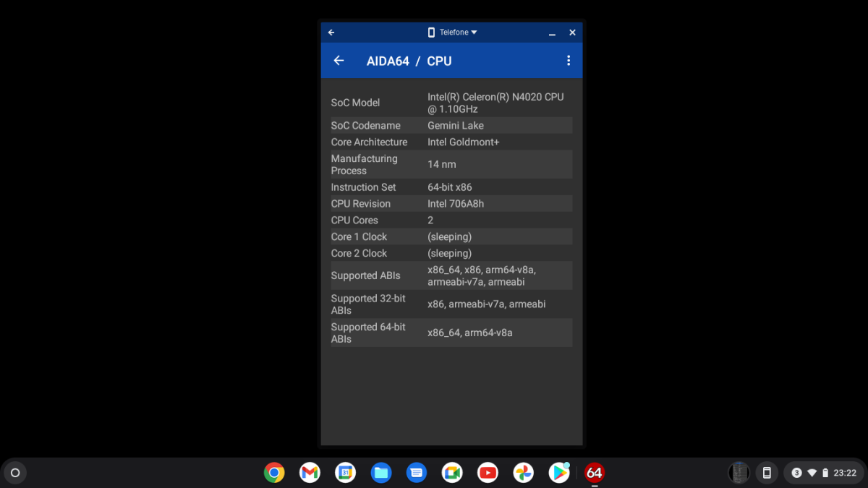
Task: Open system tray via the 23:22 clock
Action: pos(845,473)
